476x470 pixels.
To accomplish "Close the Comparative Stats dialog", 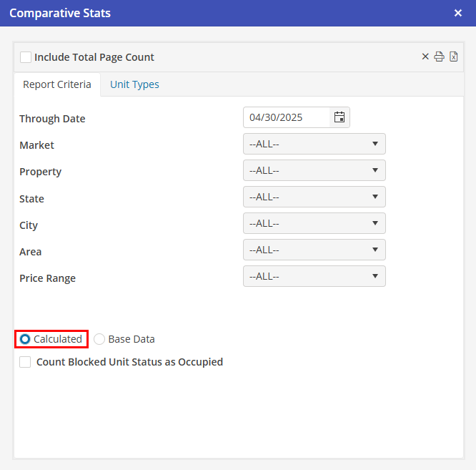I will (458, 13).
